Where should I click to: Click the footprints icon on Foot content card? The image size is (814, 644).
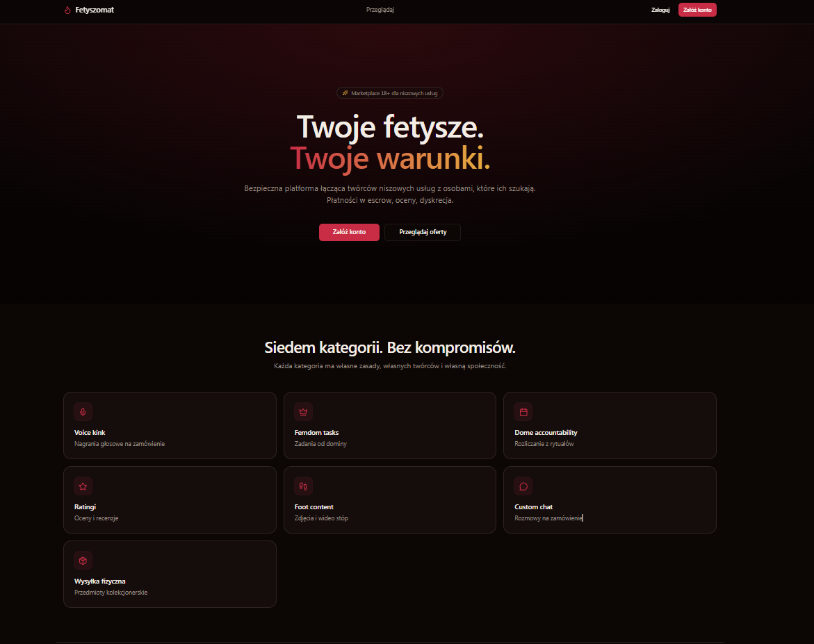(x=303, y=486)
